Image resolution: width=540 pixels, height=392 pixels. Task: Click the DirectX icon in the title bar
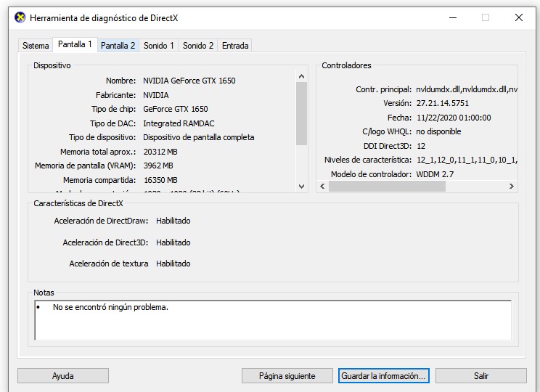[x=20, y=17]
